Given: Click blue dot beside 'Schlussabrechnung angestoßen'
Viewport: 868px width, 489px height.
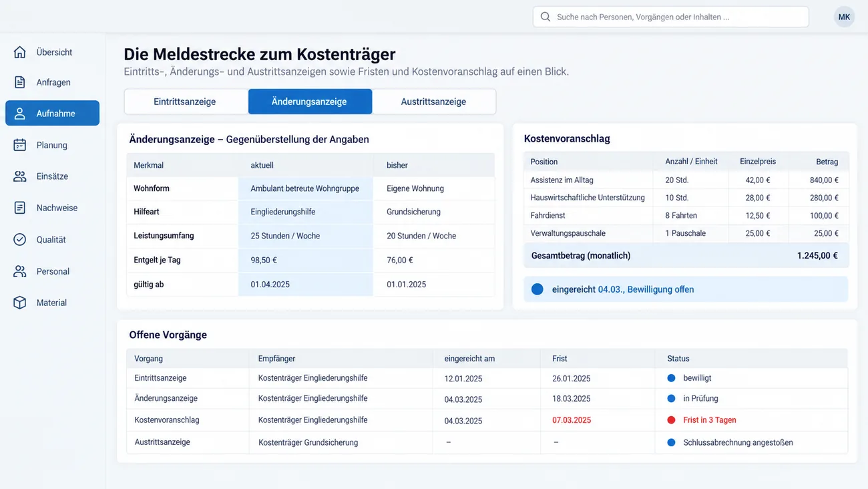Looking at the screenshot, I should click(671, 442).
